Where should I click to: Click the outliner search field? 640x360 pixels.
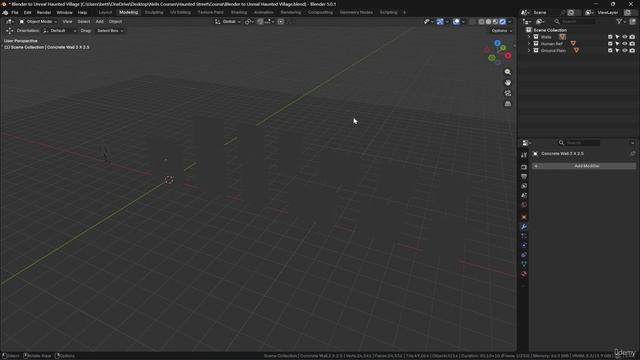(x=575, y=22)
